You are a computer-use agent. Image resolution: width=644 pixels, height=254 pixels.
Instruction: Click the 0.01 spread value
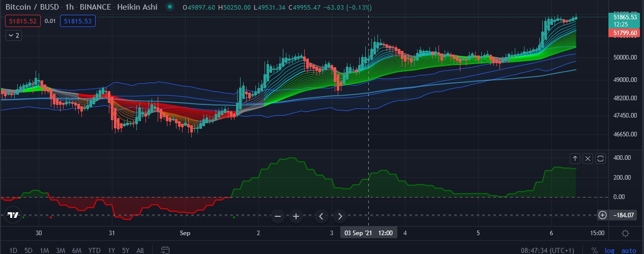click(50, 21)
